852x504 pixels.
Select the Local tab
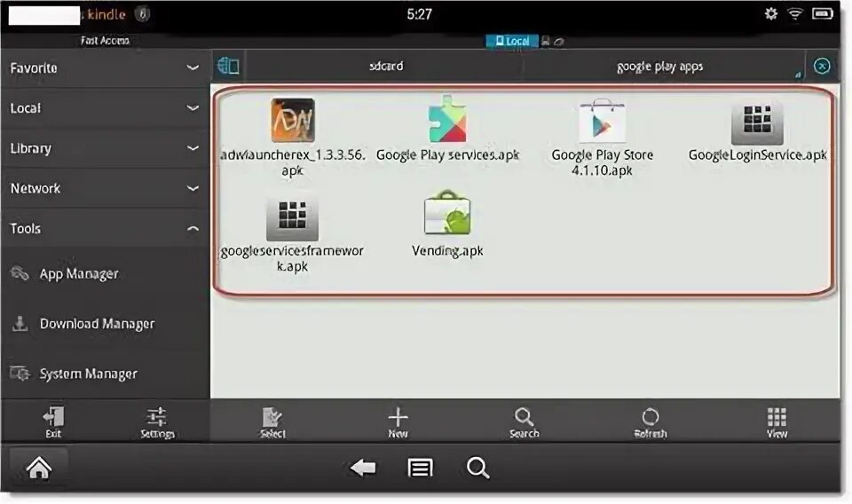tap(512, 42)
